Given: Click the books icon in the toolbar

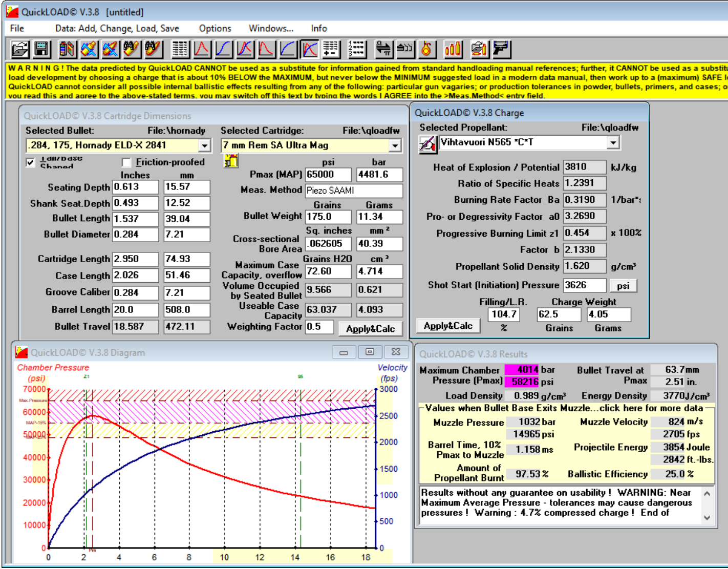Looking at the screenshot, I should point(67,49).
